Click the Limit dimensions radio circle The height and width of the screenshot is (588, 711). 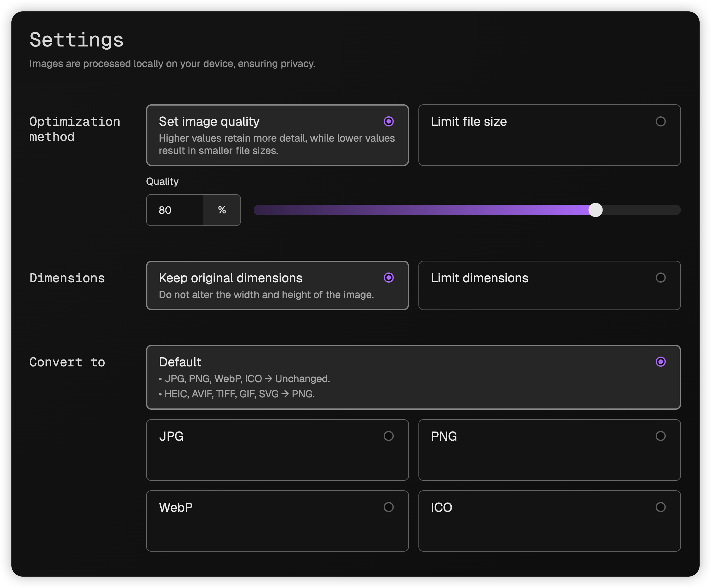click(x=660, y=278)
